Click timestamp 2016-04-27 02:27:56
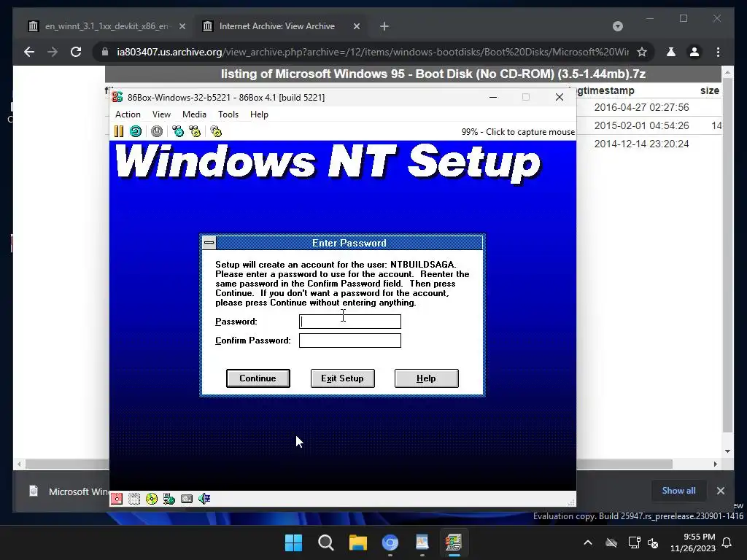Image resolution: width=747 pixels, height=560 pixels. (641, 107)
